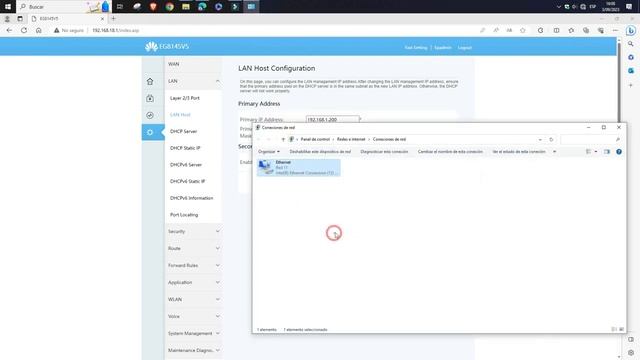Open Edge split screen icon
The height and width of the screenshot is (360, 640).
click(556, 30)
